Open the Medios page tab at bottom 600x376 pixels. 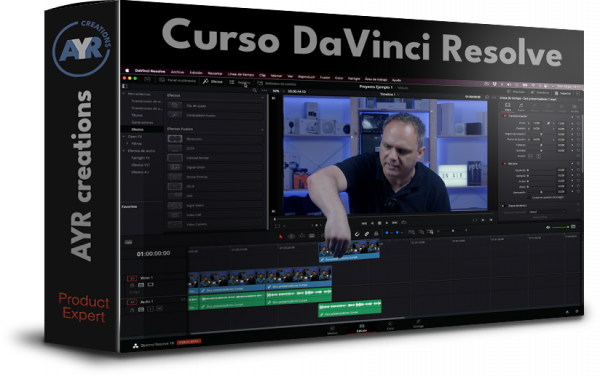click(332, 330)
